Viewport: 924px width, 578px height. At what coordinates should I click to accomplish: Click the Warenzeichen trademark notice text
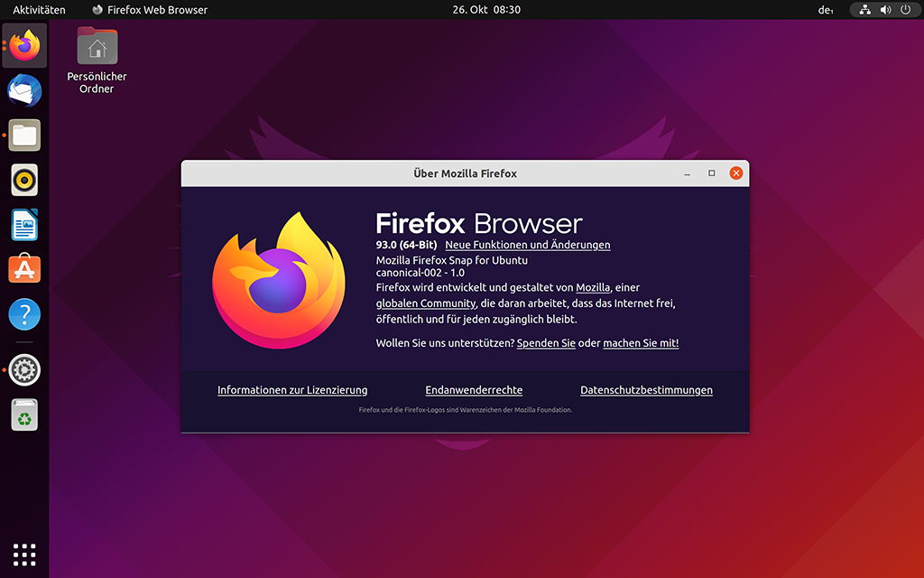coord(466,409)
